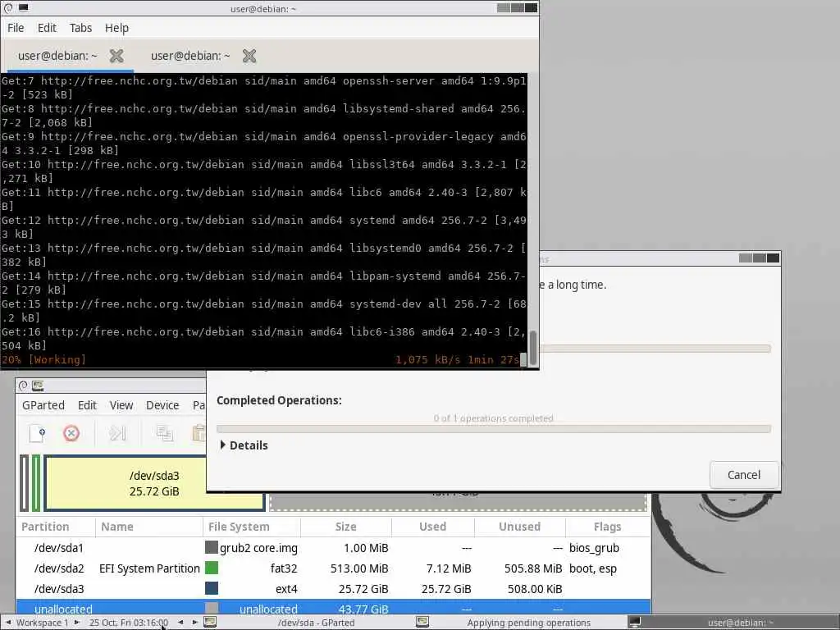
Task: Click the user@debian taskbar button
Action: click(733, 623)
